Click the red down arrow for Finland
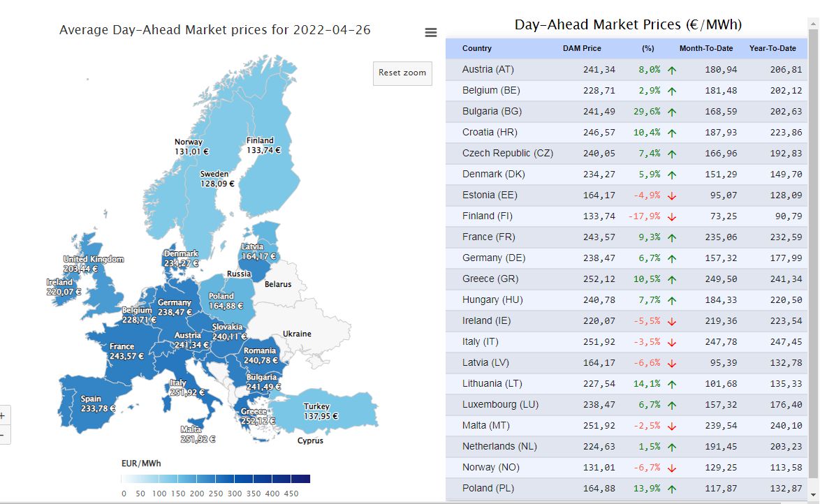This screenshot has width=820, height=504. [x=672, y=216]
